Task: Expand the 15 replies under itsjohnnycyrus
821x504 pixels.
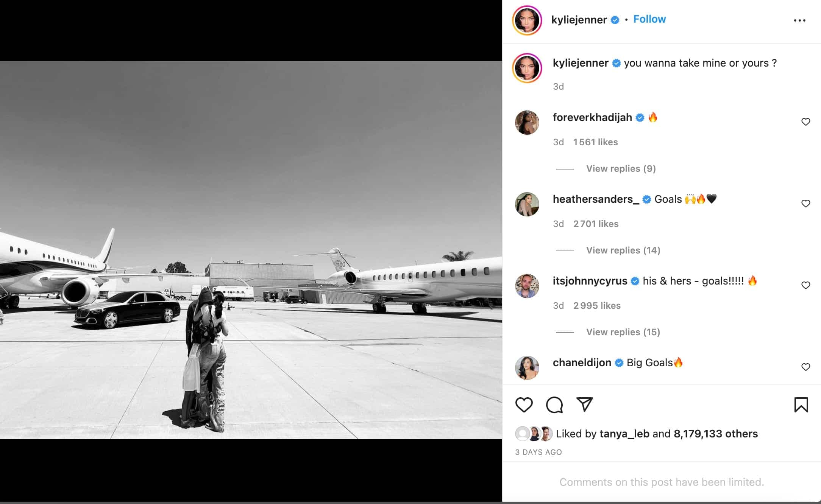Action: tap(623, 332)
